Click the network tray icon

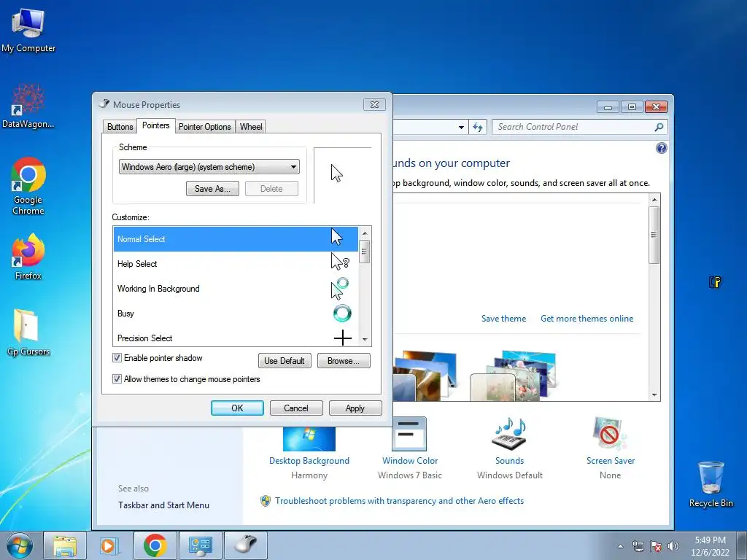[x=638, y=546]
